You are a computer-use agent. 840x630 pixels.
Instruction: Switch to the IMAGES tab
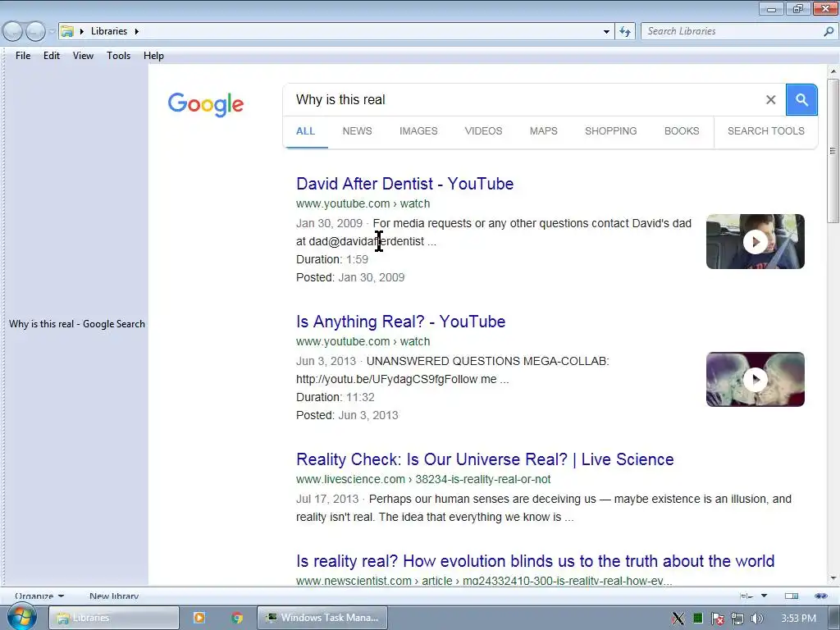coord(418,131)
